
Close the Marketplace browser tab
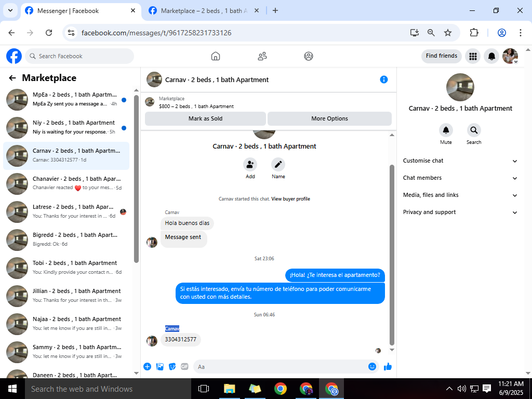tap(257, 10)
